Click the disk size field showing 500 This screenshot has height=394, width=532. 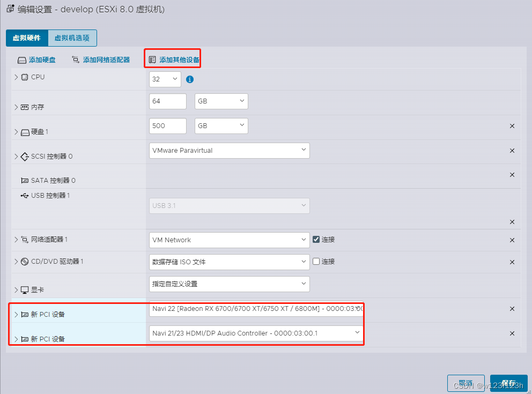[x=168, y=126]
